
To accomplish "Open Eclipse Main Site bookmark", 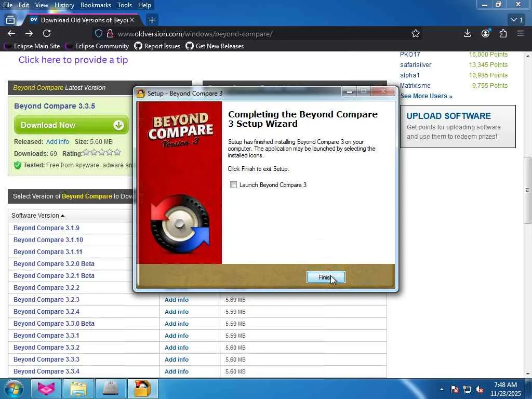I will (x=32, y=46).
